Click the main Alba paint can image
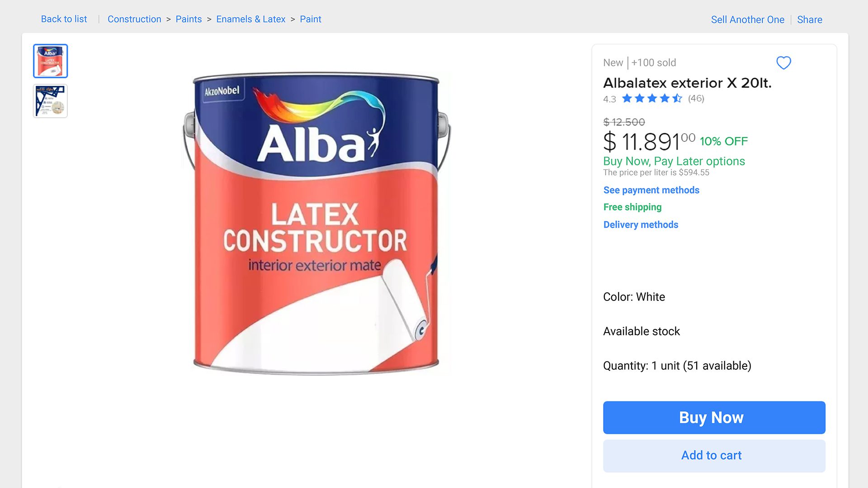Screen dimensions: 868x488 click(316, 224)
